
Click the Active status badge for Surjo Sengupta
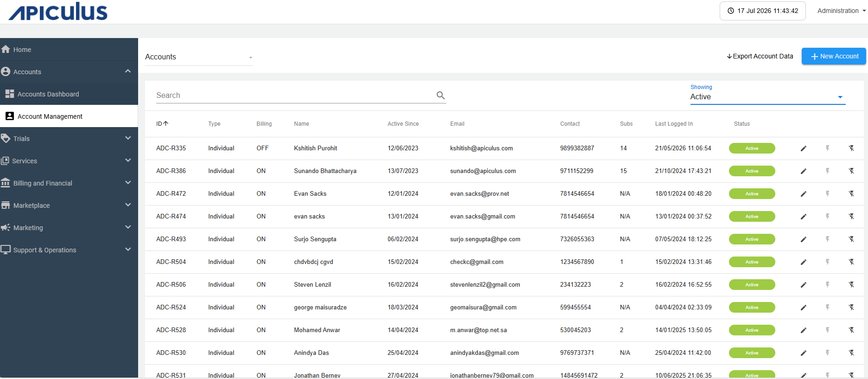click(752, 239)
